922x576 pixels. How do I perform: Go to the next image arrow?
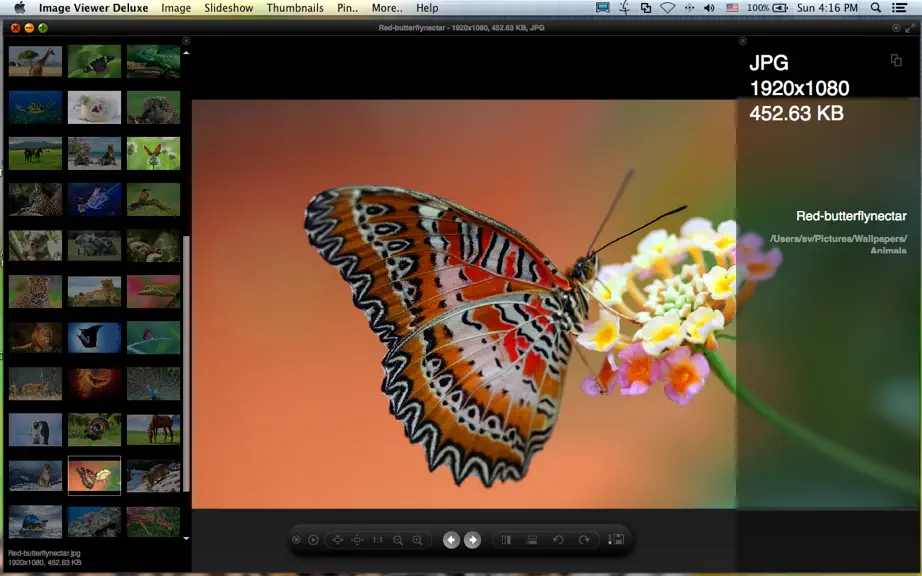point(472,540)
